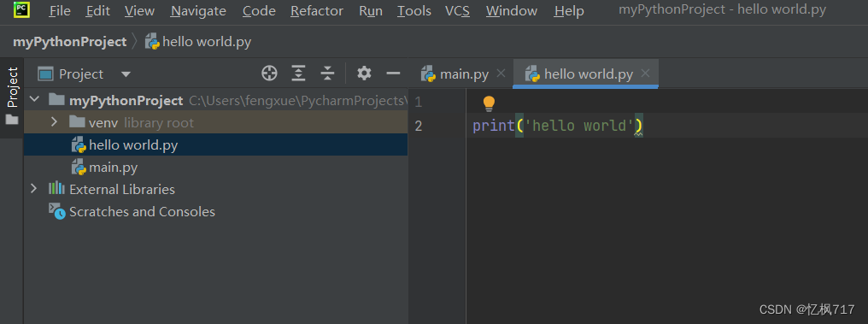Click the Collapse All icon
The height and width of the screenshot is (324, 868).
tap(328, 74)
